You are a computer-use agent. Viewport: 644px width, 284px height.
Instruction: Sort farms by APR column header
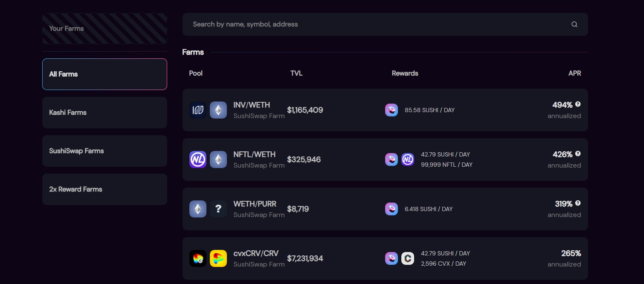point(574,73)
